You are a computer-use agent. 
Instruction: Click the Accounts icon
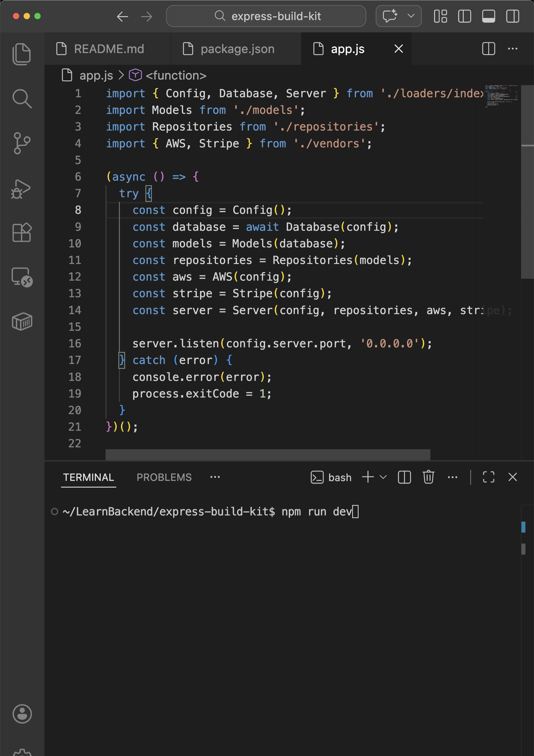(22, 714)
